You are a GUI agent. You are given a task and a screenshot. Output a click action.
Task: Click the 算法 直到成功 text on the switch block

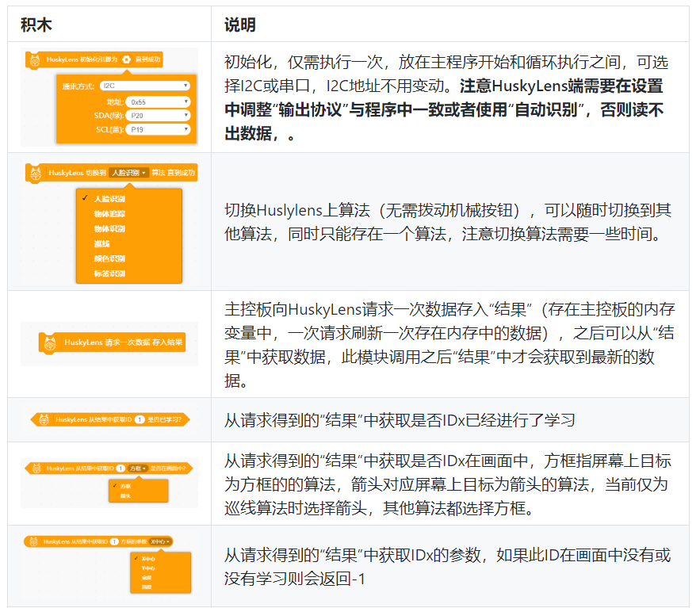coord(173,173)
